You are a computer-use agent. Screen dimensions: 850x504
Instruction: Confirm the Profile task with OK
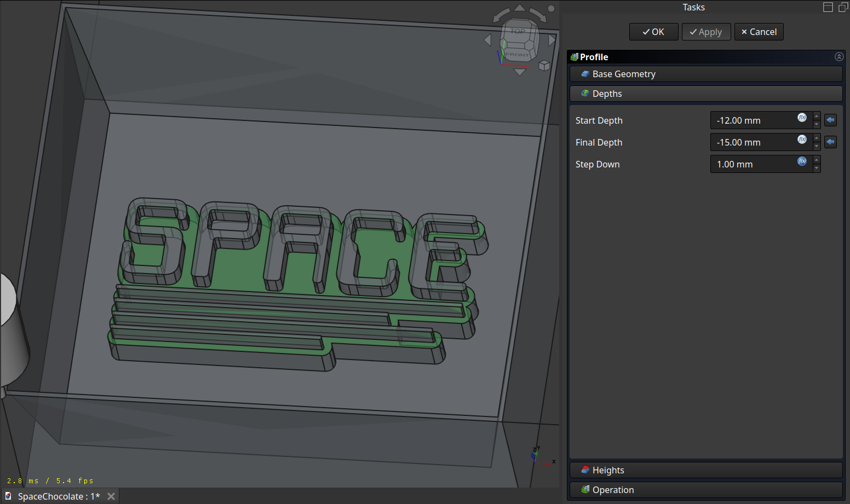[x=653, y=32]
